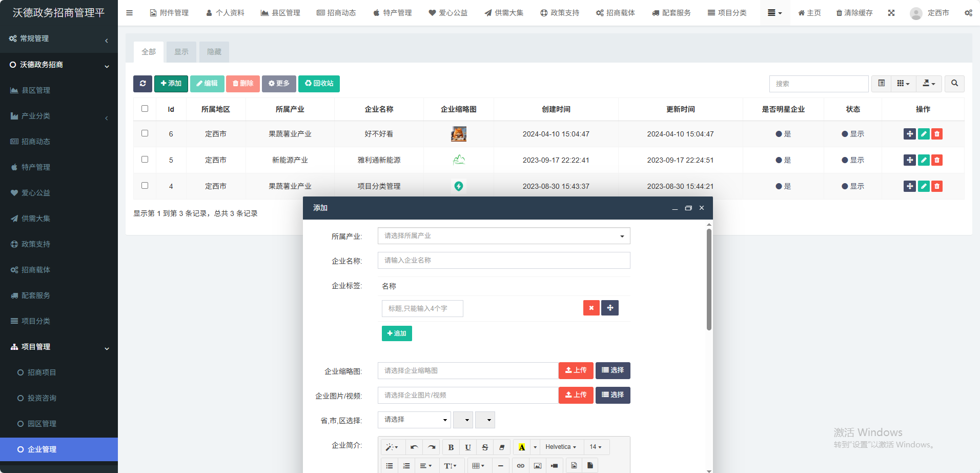Switch to the 隐藏 tab

(x=214, y=52)
